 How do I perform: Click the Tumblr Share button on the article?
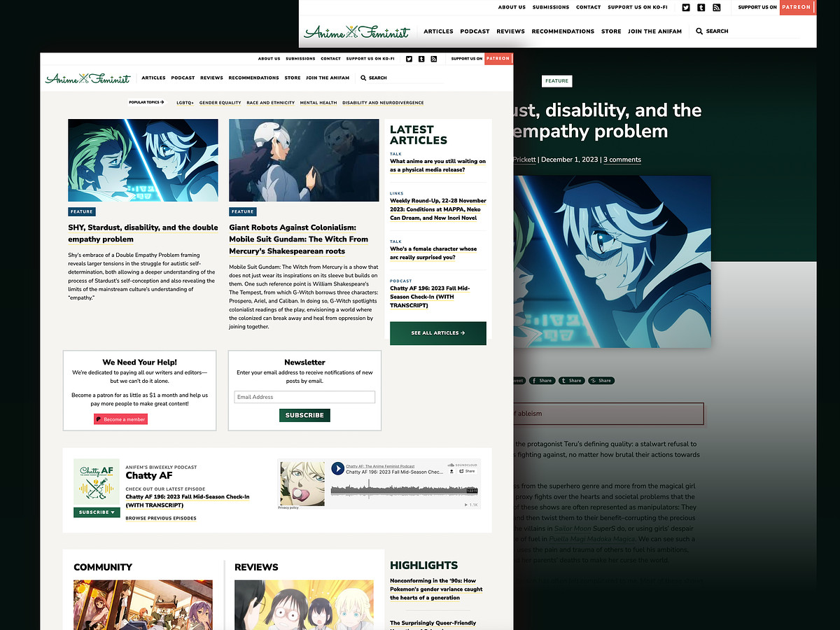point(571,381)
